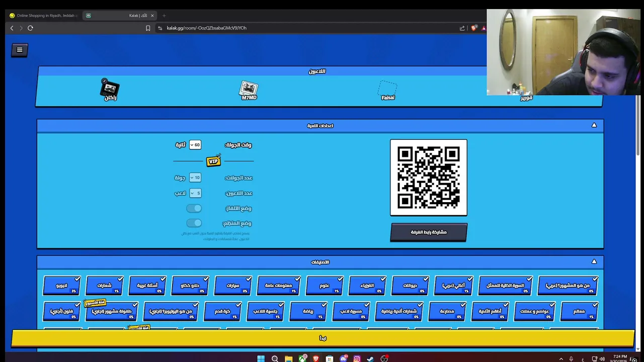Screen dimensions: 644x362
Task: Switch to Online Shopping browser tab
Action: coord(43,16)
